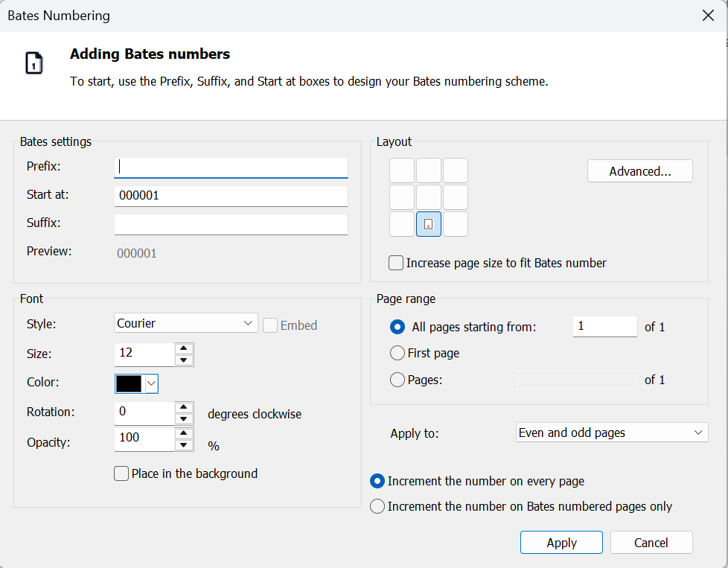Click into the Suffix input field
This screenshot has height=568, width=728.
pos(231,224)
